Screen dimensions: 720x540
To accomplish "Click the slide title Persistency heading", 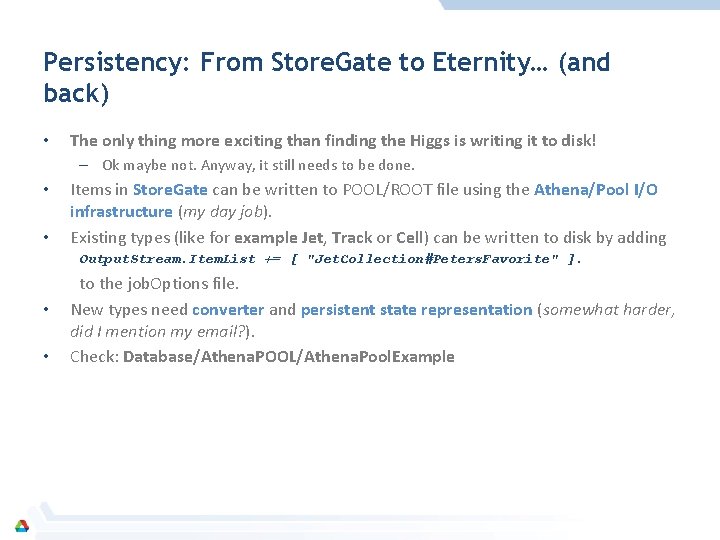I will coord(326,77).
